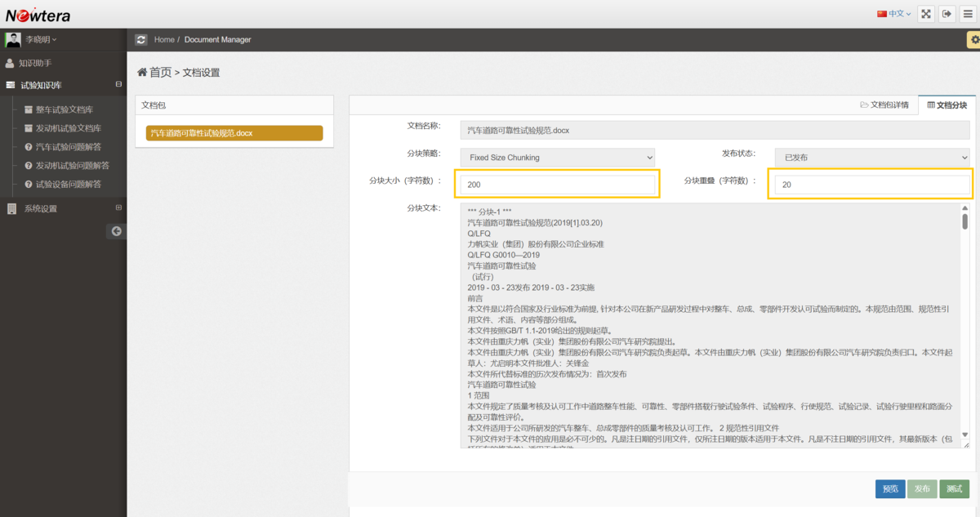Open the 发布状态 dropdown

872,157
